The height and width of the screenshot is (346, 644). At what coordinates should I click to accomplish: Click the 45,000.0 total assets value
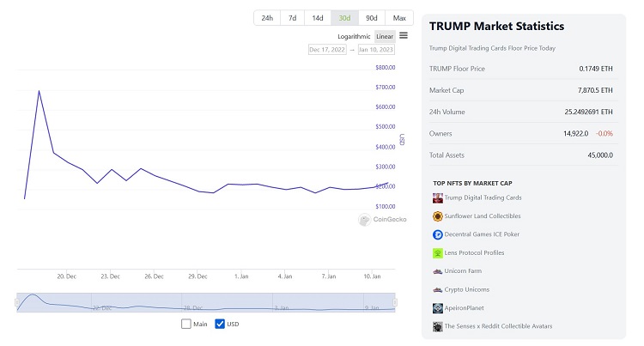coord(600,155)
